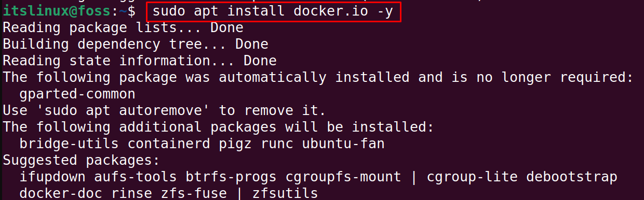Click the 'Suggested packages:' heading line
Image resolution: width=644 pixels, height=200 pixels.
coord(82,161)
